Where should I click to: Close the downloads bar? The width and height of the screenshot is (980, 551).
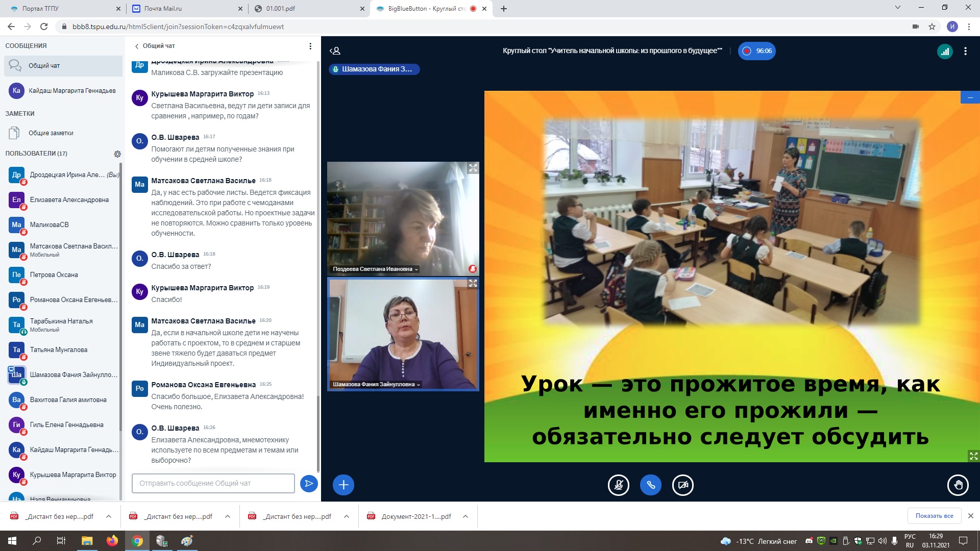click(971, 516)
